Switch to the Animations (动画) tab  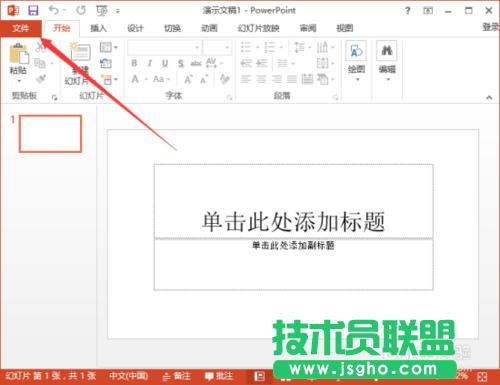pos(209,28)
